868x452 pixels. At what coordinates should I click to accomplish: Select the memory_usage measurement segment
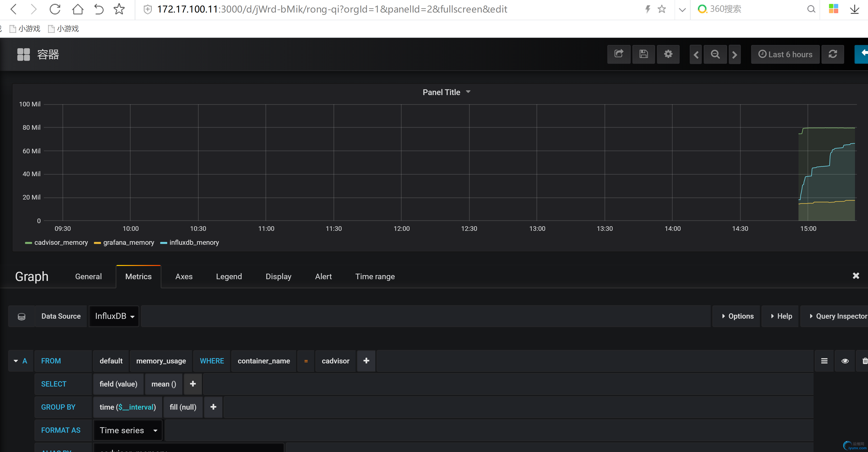tap(161, 361)
